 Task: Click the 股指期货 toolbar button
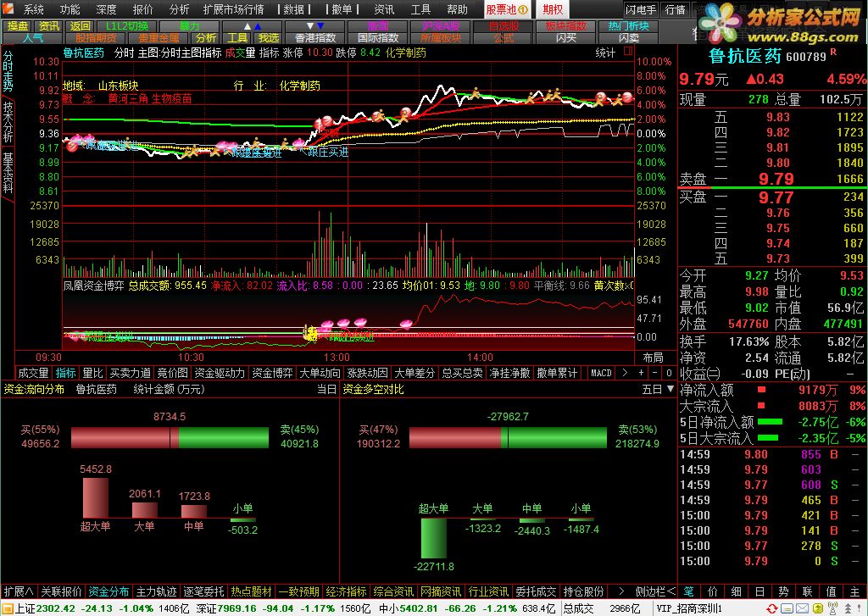[x=96, y=38]
